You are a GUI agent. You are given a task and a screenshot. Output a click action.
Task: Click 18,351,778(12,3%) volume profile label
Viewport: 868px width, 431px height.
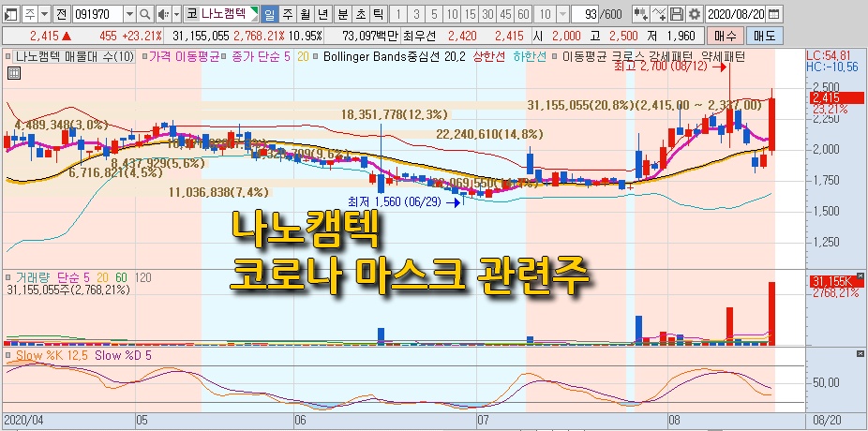pos(394,114)
